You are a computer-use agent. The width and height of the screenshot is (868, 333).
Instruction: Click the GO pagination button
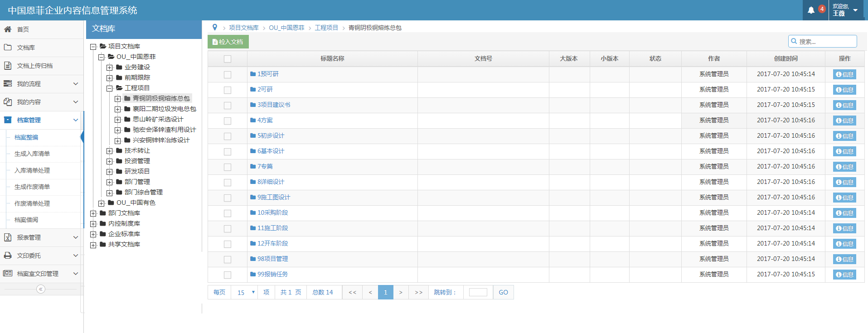(503, 292)
